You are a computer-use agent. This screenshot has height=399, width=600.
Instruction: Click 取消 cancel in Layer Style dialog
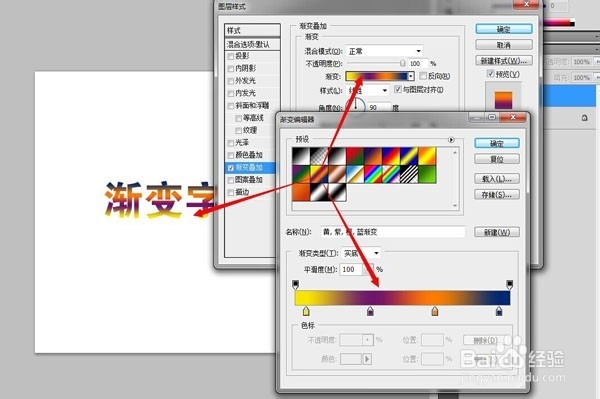(x=504, y=45)
